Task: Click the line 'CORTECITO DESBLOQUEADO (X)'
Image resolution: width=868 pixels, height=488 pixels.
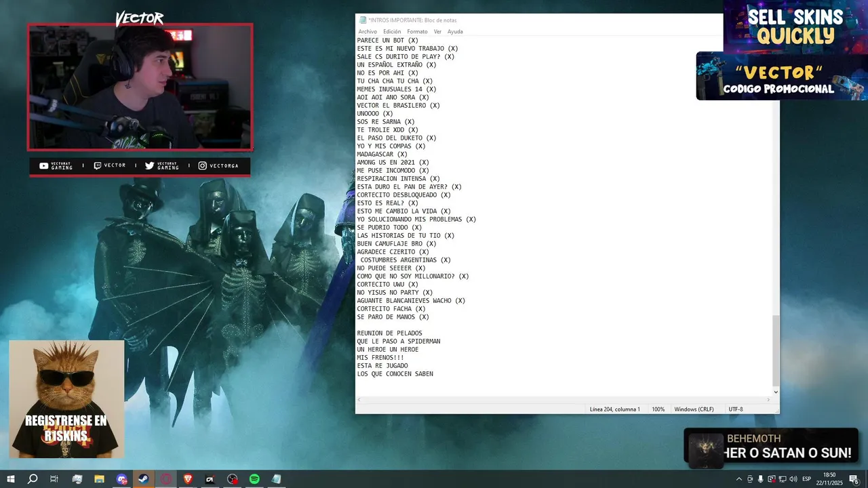Action: point(404,195)
